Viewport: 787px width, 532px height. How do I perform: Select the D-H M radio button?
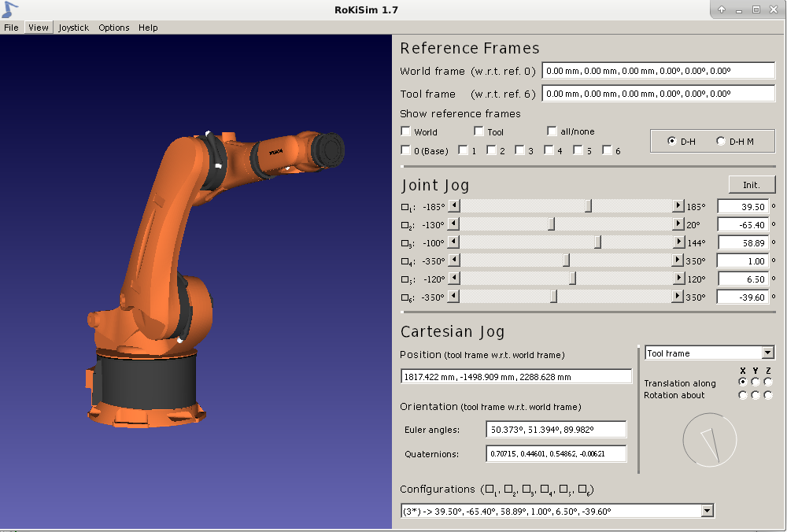pyautogui.click(x=721, y=141)
